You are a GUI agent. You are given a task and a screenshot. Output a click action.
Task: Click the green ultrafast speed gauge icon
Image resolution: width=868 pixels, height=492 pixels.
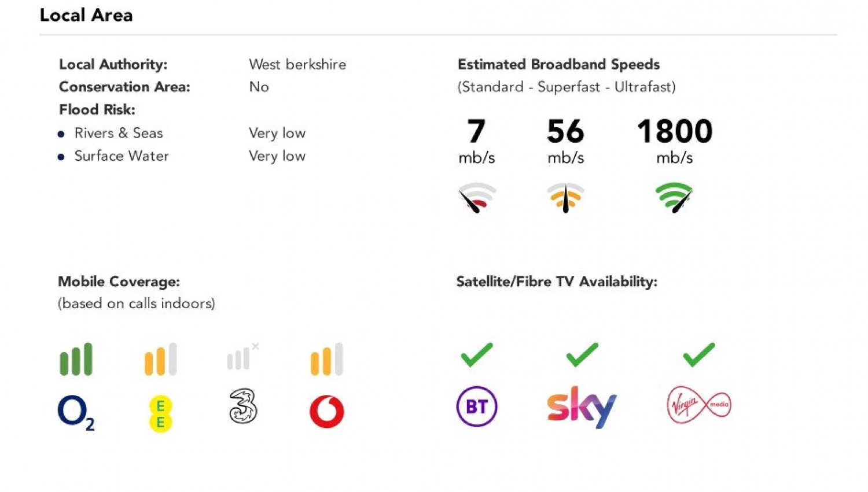(x=674, y=198)
